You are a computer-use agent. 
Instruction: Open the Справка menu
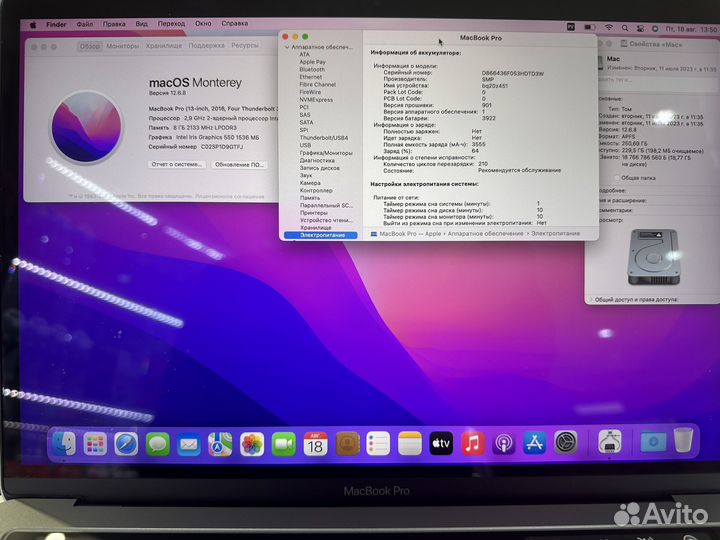tap(235, 23)
